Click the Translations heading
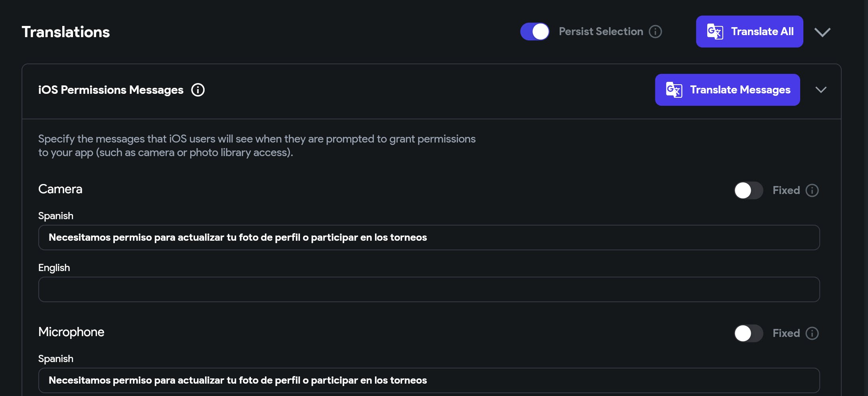The image size is (868, 396). coord(66,32)
